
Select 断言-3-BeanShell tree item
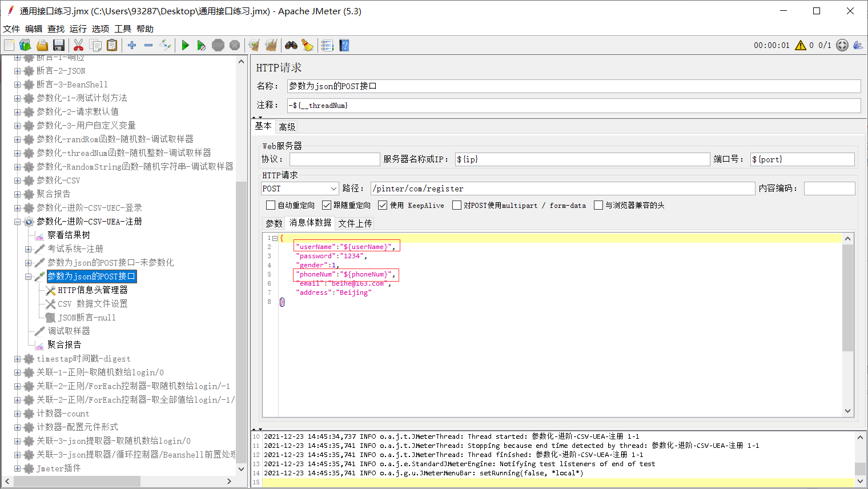72,85
